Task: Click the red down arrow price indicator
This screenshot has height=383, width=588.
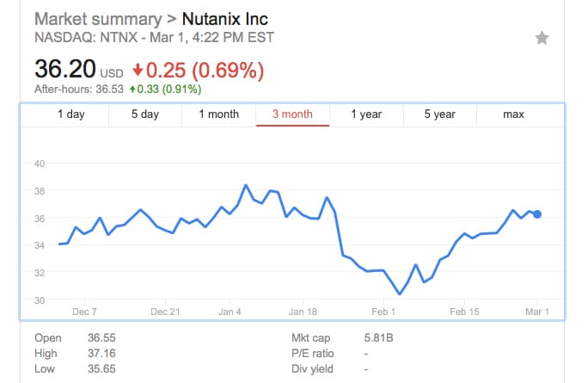Action: pos(138,70)
